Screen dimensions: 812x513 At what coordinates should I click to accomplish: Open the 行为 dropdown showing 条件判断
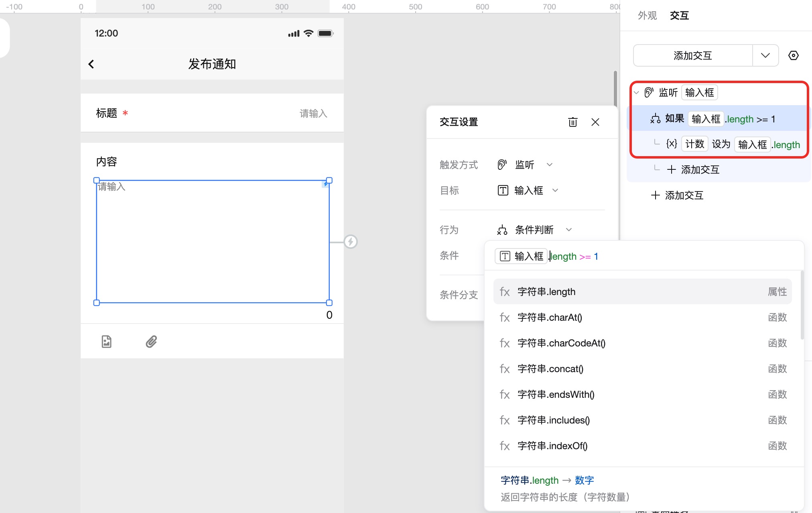[x=569, y=230]
